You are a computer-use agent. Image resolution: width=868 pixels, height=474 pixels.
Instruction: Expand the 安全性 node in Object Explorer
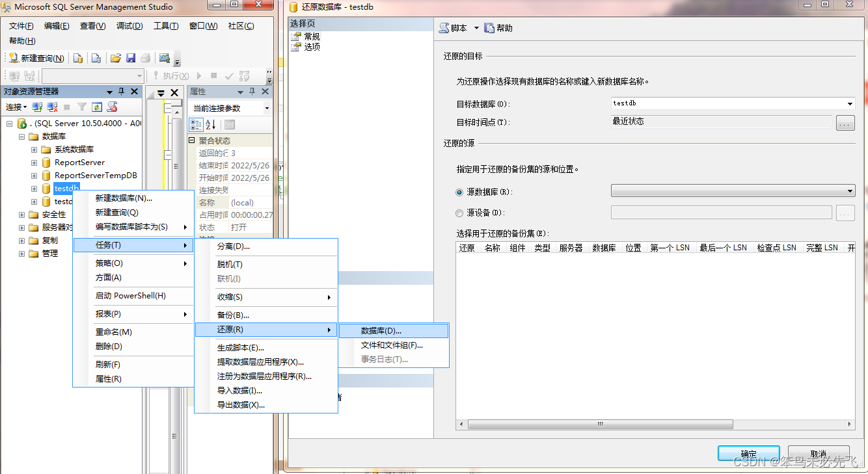click(21, 214)
